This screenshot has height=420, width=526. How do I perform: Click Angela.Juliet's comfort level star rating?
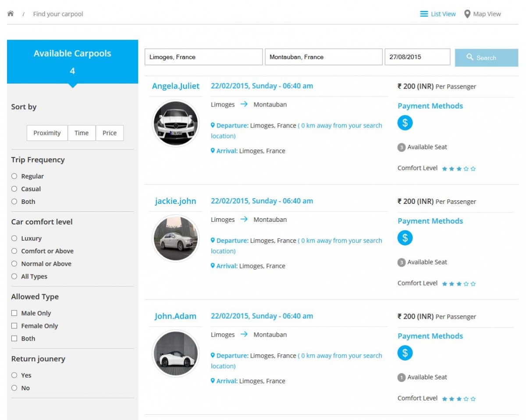458,169
